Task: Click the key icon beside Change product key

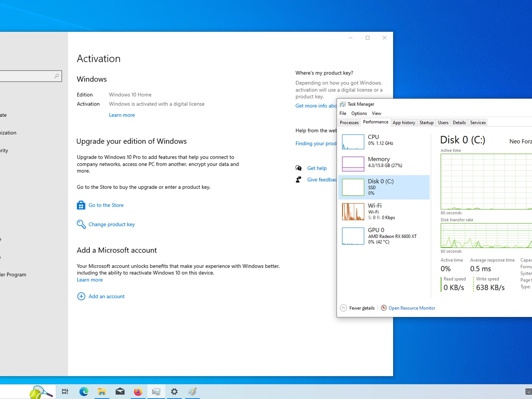Action: (81, 224)
